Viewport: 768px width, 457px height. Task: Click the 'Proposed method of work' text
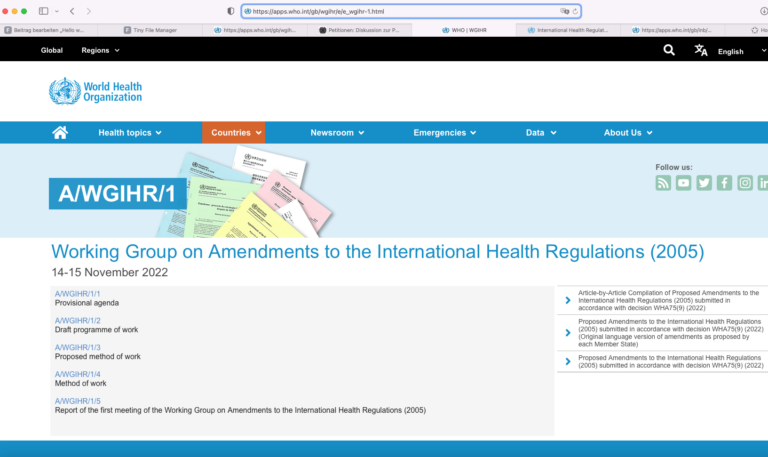[x=97, y=357]
